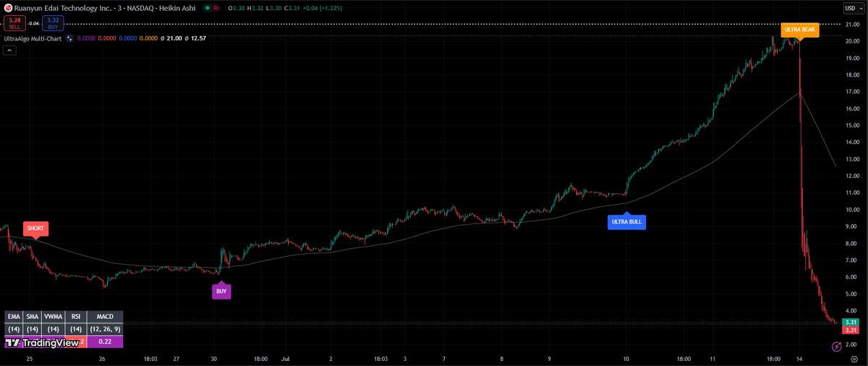
Task: Open the UltraAlgo indicator sparkle icon
Action: click(x=69, y=38)
